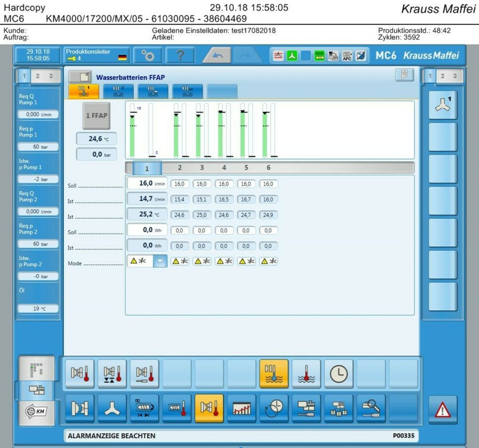
Task: Open the diagnostics magnifier icon
Action: [x=370, y=408]
